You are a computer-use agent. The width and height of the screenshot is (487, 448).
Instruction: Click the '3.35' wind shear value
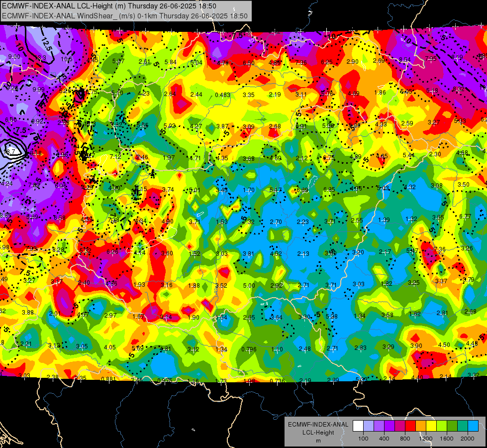249,95
